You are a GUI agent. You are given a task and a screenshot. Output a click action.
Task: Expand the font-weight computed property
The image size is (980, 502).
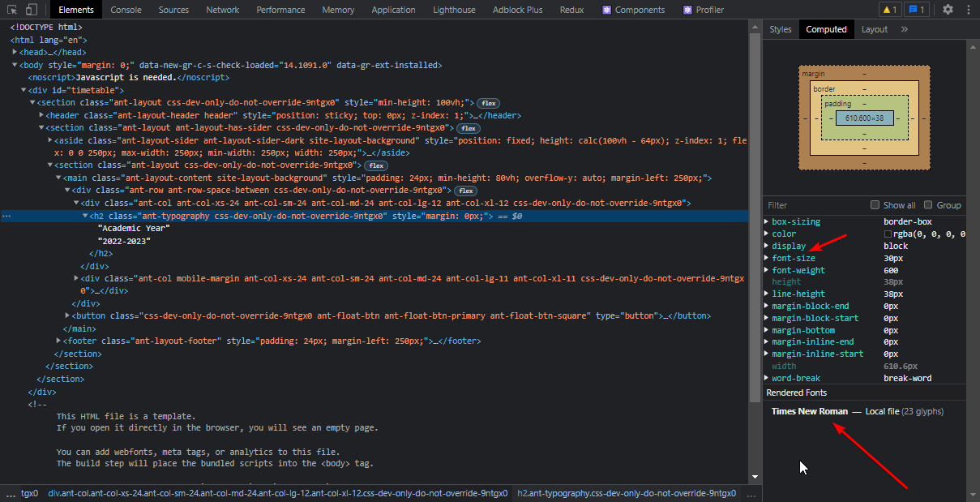767,270
